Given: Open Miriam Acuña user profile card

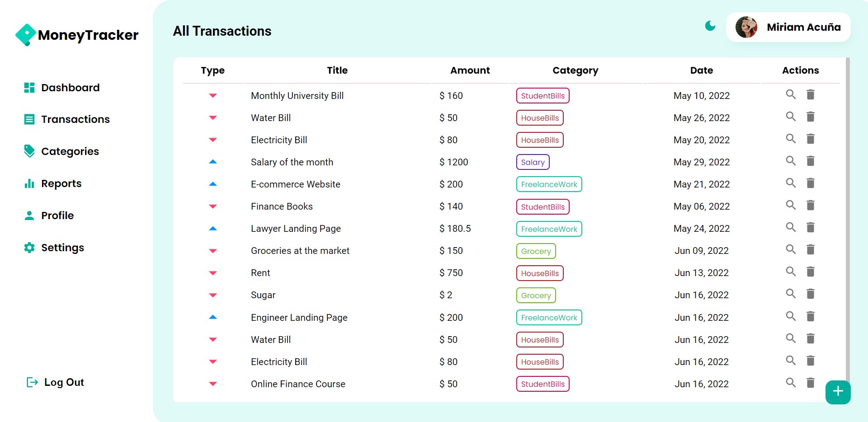Looking at the screenshot, I should (788, 27).
